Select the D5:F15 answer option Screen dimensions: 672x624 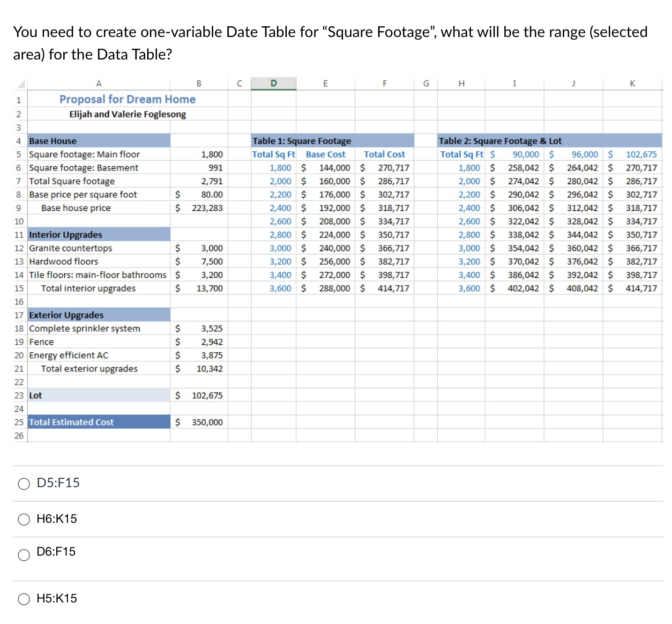[24, 483]
